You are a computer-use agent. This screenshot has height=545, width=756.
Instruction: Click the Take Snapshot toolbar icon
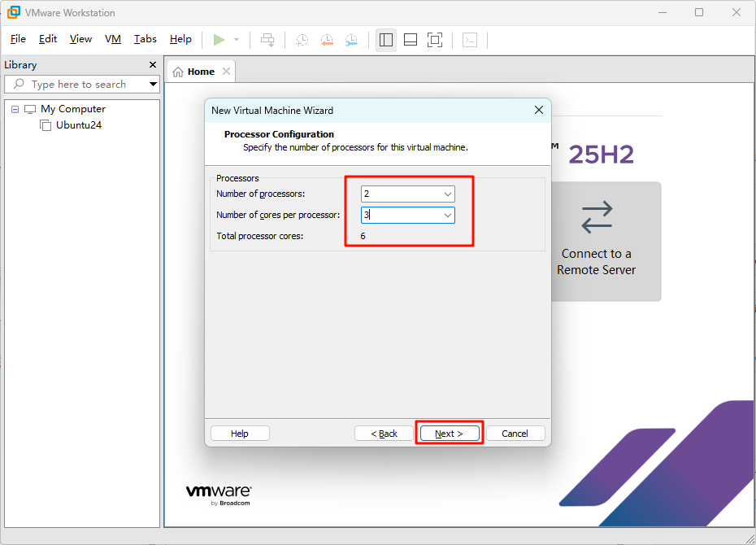click(302, 40)
